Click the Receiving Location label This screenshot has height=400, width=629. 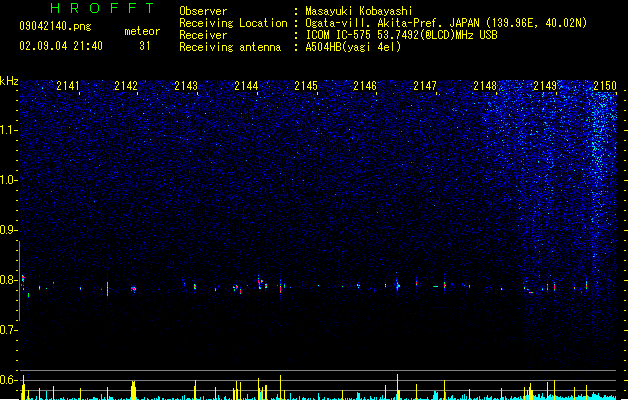pyautogui.click(x=233, y=23)
